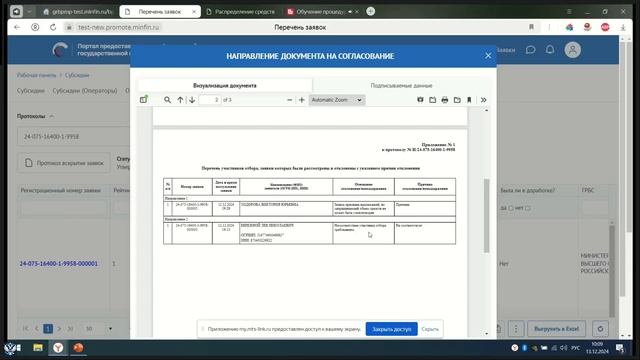Click the Скрыть link in sharing bar

(x=430, y=329)
